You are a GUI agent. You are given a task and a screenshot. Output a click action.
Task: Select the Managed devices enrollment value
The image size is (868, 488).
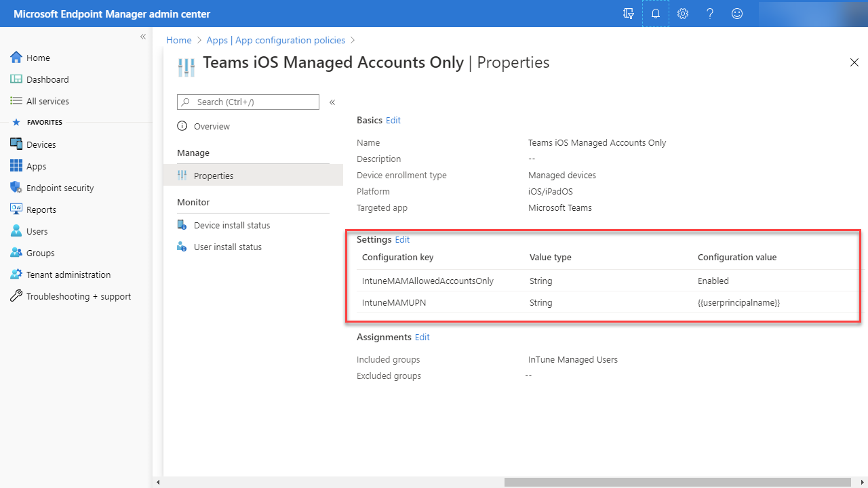562,175
